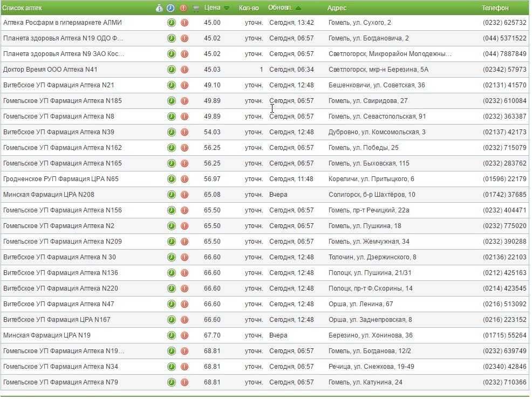
Task: Click green clock icon for Аптека Росфарм
Action: click(x=171, y=23)
